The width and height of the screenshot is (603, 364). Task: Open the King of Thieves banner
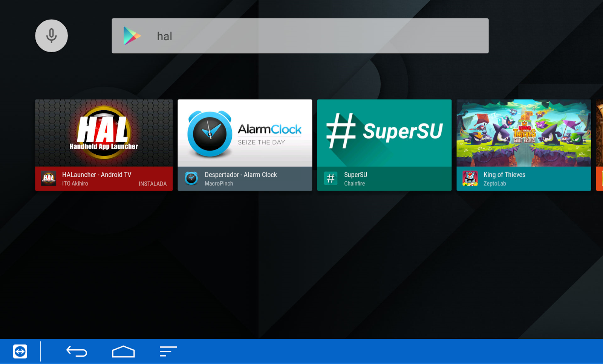click(x=524, y=133)
